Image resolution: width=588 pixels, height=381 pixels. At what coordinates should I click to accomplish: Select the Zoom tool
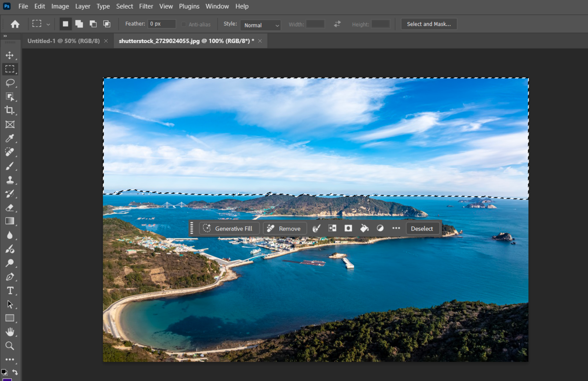[x=10, y=346]
